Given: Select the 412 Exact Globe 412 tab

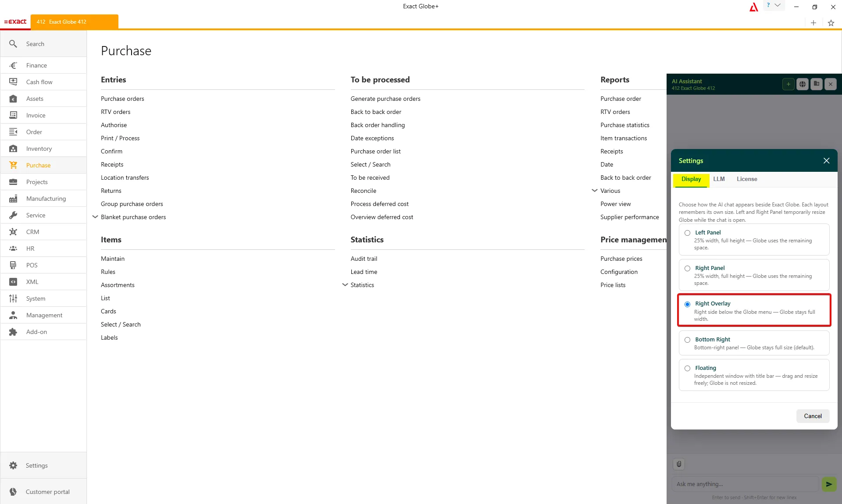Looking at the screenshot, I should point(75,21).
